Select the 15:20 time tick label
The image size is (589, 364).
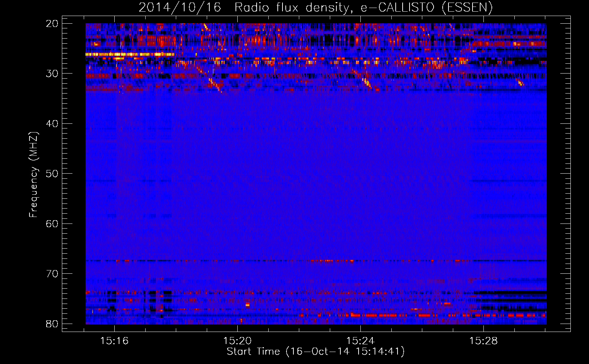237,341
